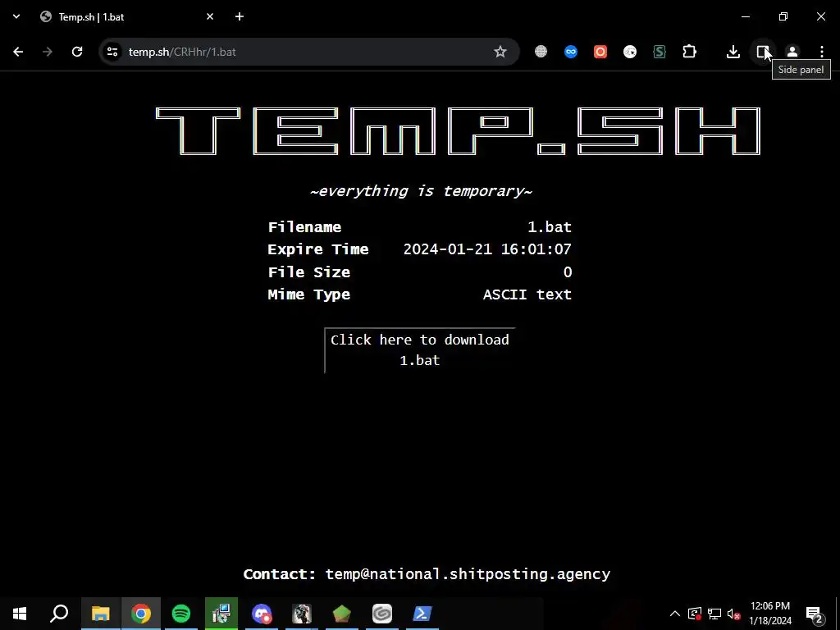The width and height of the screenshot is (840, 630).
Task: Go back to the previous page
Action: [x=18, y=52]
